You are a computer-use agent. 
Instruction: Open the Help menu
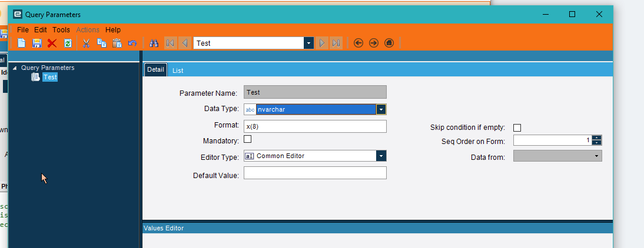click(113, 30)
